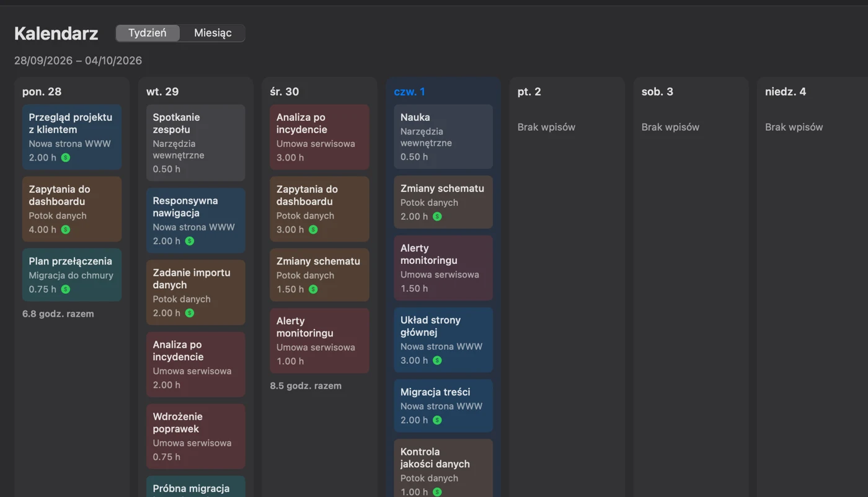Open Wednesday's Alerty monitoringu entry
868x497 pixels.
pos(319,341)
